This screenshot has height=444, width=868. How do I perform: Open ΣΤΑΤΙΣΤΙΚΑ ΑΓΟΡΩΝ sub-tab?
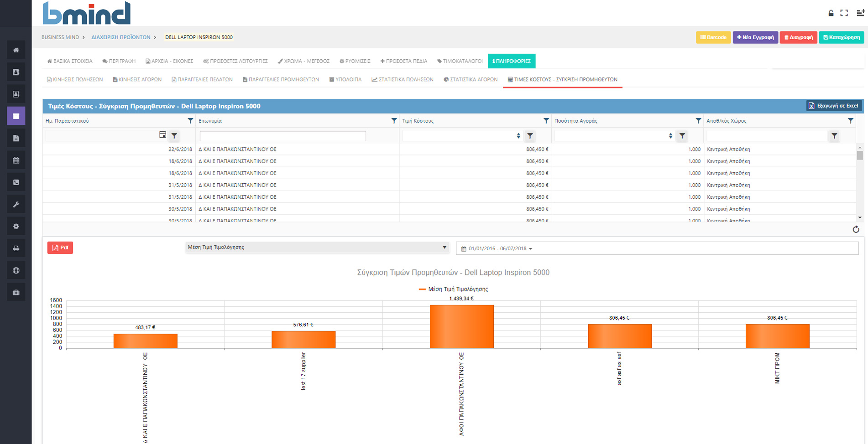(471, 79)
